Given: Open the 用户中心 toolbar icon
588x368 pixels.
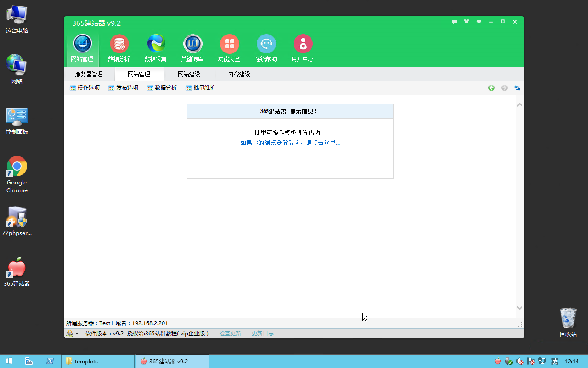Looking at the screenshot, I should (303, 48).
